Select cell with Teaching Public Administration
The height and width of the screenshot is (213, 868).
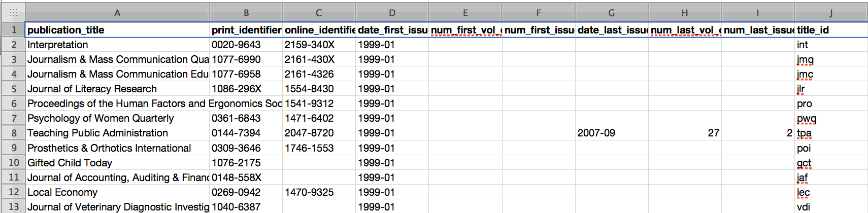tap(117, 133)
